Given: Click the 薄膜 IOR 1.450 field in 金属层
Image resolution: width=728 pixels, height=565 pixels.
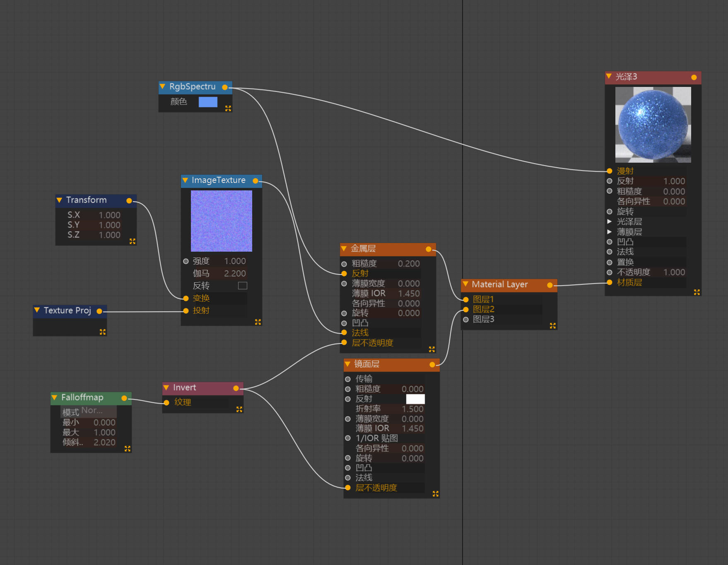Looking at the screenshot, I should tap(386, 293).
